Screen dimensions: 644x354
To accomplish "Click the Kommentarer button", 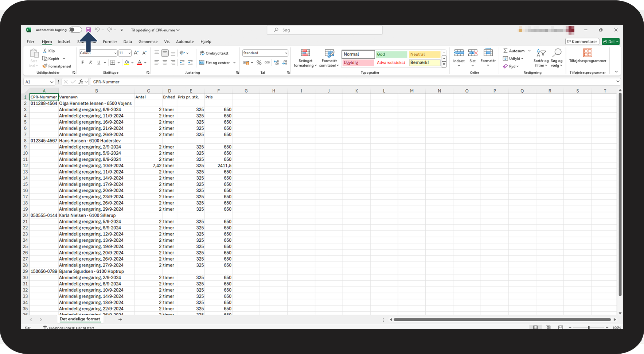I will 582,42.
